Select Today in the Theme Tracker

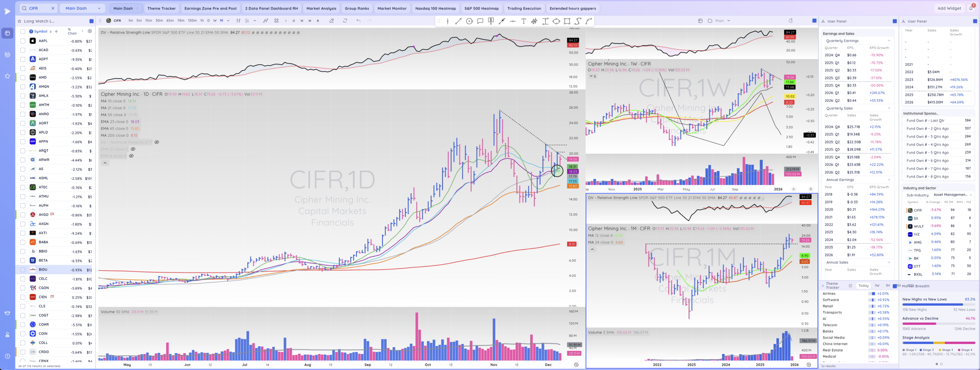click(863, 285)
